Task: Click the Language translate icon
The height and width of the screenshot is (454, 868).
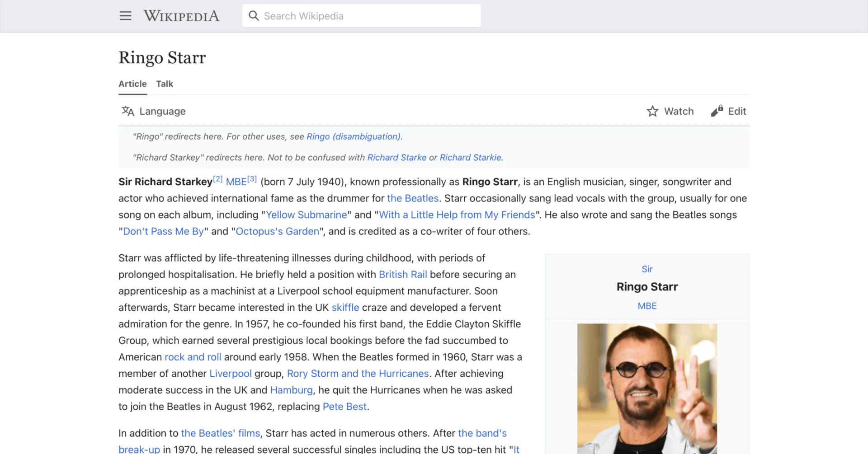Action: (x=128, y=111)
